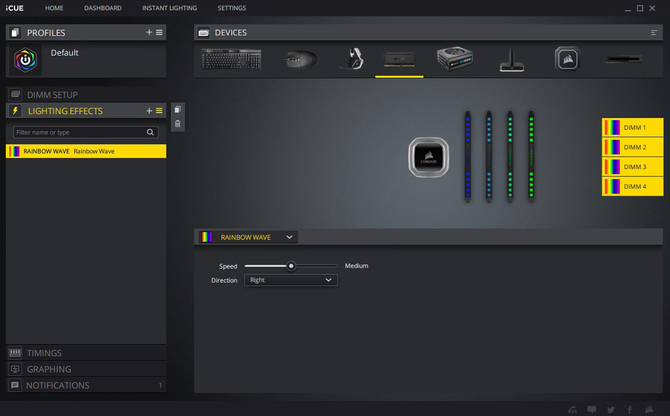This screenshot has height=416, width=670.
Task: Click the Default profile icon
Action: 25,60
